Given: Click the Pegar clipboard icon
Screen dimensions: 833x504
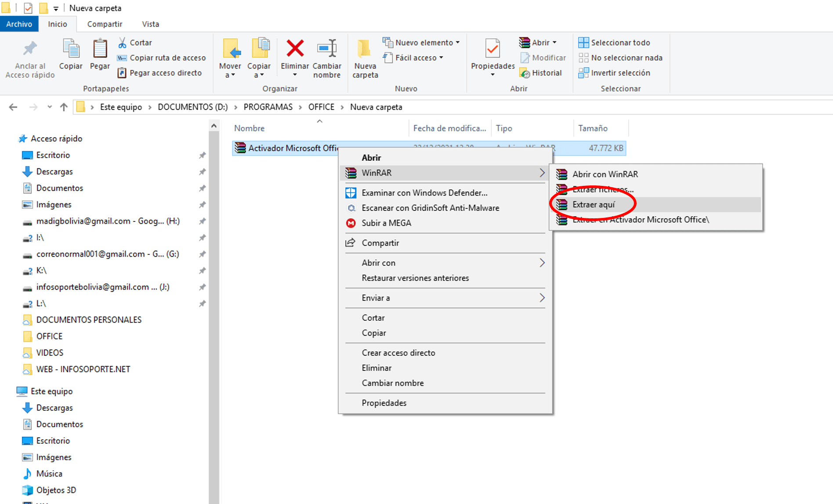Looking at the screenshot, I should pyautogui.click(x=100, y=49).
